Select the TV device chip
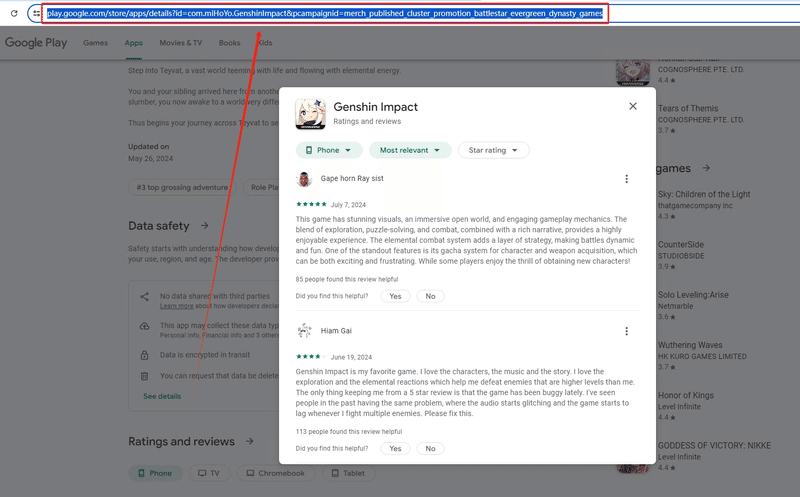The height and width of the screenshot is (497, 800). pyautogui.click(x=209, y=474)
